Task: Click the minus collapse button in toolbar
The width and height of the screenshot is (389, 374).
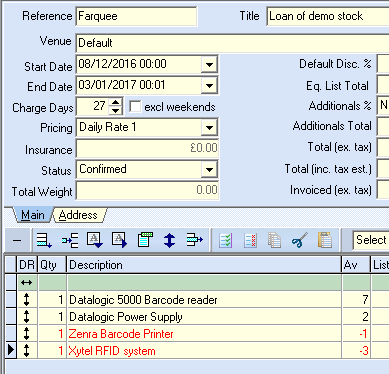Action: (x=17, y=240)
